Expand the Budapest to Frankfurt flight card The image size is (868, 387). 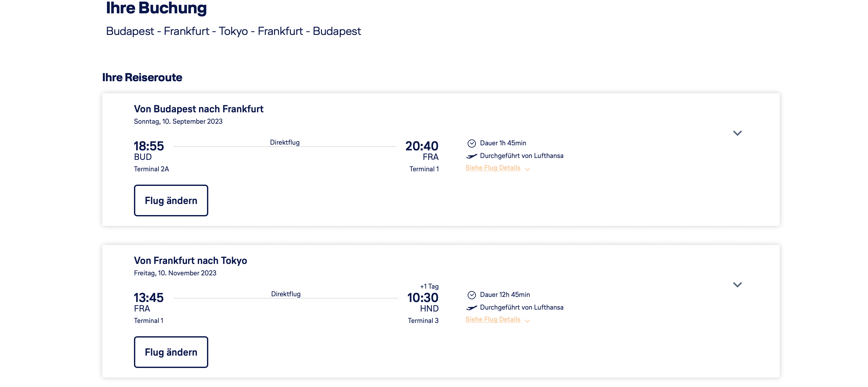(x=737, y=133)
